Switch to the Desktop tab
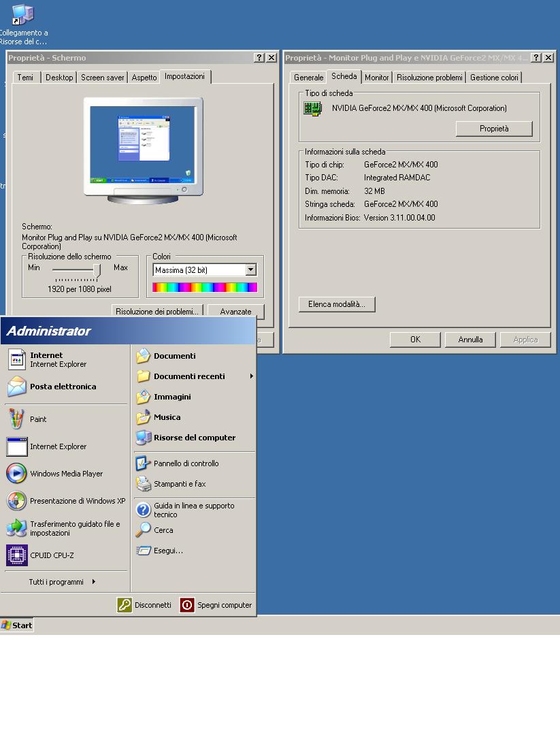The width and height of the screenshot is (560, 735). (59, 78)
